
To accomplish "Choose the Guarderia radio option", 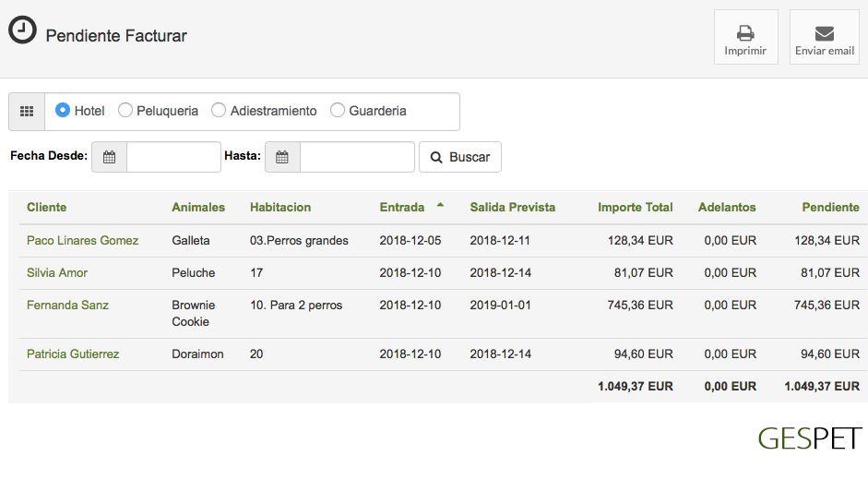I will (338, 111).
